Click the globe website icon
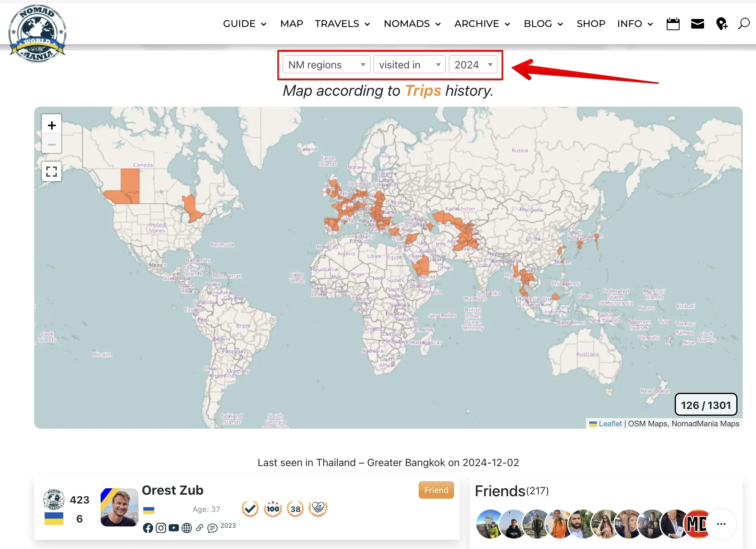Screen dimensions: 756x549 [x=186, y=528]
